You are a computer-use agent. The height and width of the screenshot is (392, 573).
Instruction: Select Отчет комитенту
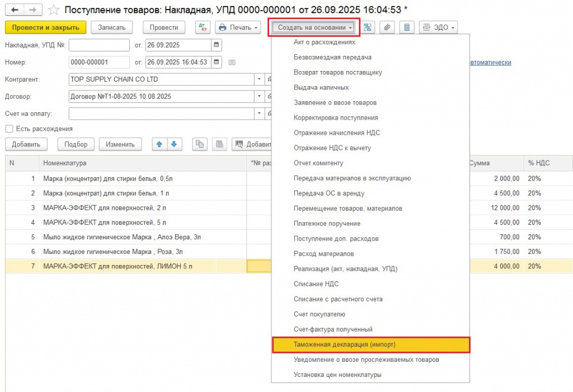tap(370, 163)
